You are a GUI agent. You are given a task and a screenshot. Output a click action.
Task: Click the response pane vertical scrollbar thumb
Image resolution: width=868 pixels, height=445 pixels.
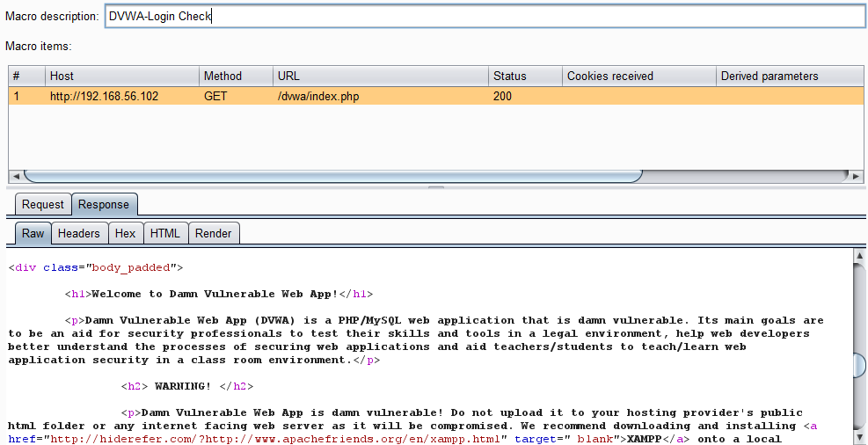(x=860, y=365)
